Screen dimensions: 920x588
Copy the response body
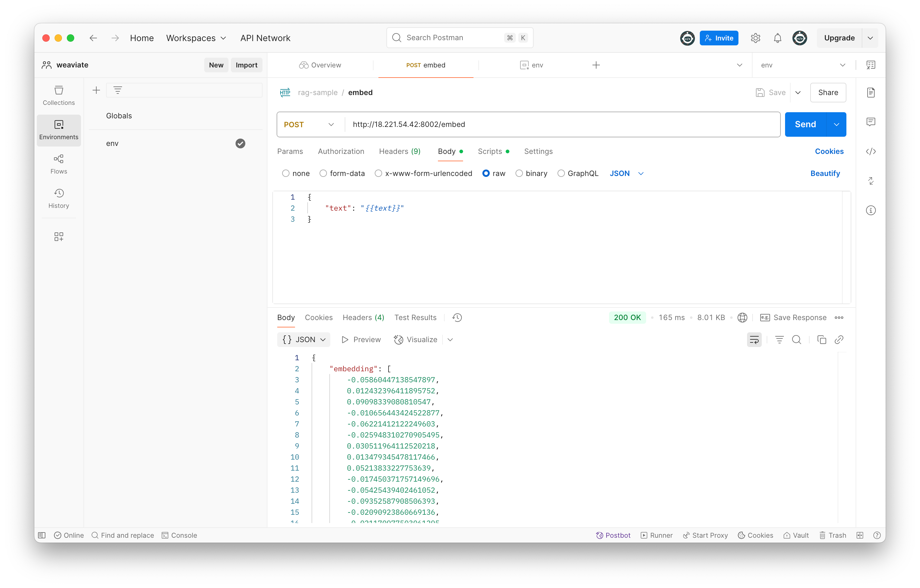tap(822, 339)
